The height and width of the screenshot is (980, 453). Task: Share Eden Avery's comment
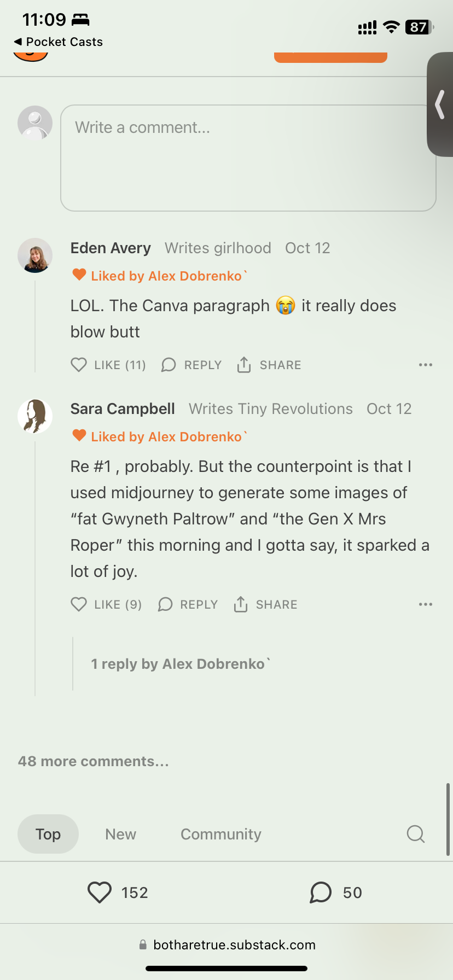[244, 365]
